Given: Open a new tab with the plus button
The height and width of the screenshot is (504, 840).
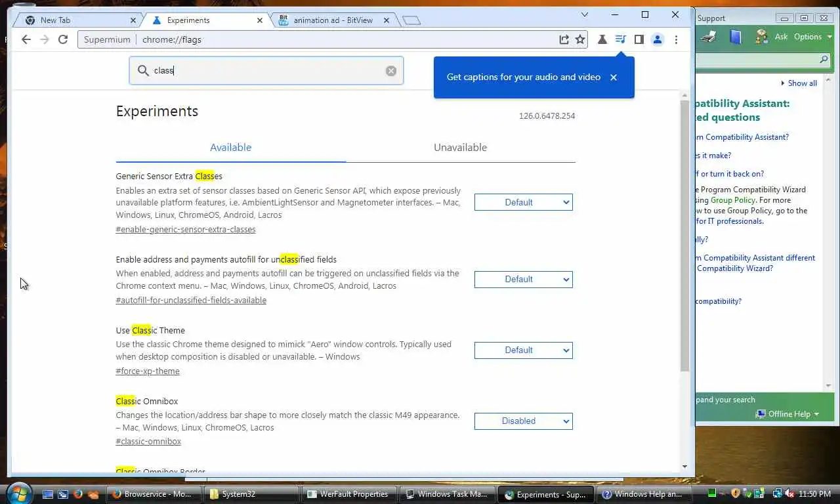Looking at the screenshot, I should pyautogui.click(x=411, y=20).
